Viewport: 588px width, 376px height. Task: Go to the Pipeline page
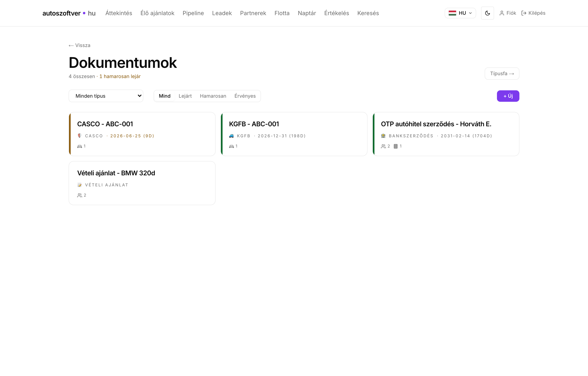(193, 13)
